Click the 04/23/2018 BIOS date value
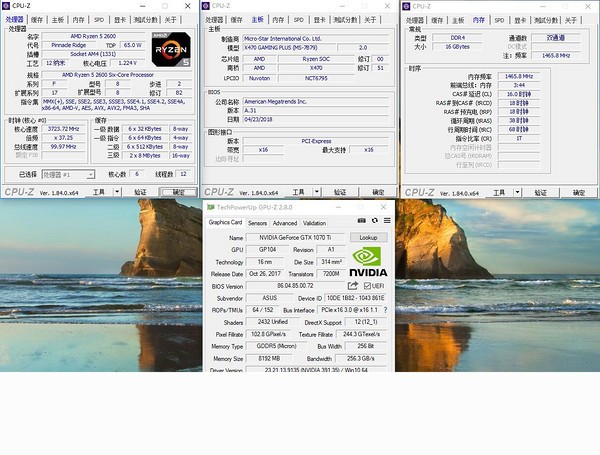This screenshot has width=600, height=455. click(x=316, y=119)
